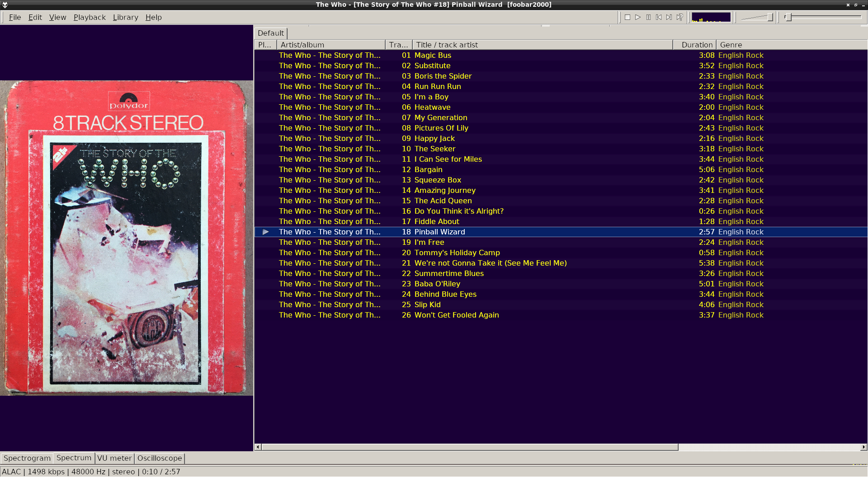868x477 pixels.
Task: Select the track Magic Bus
Action: pyautogui.click(x=561, y=55)
